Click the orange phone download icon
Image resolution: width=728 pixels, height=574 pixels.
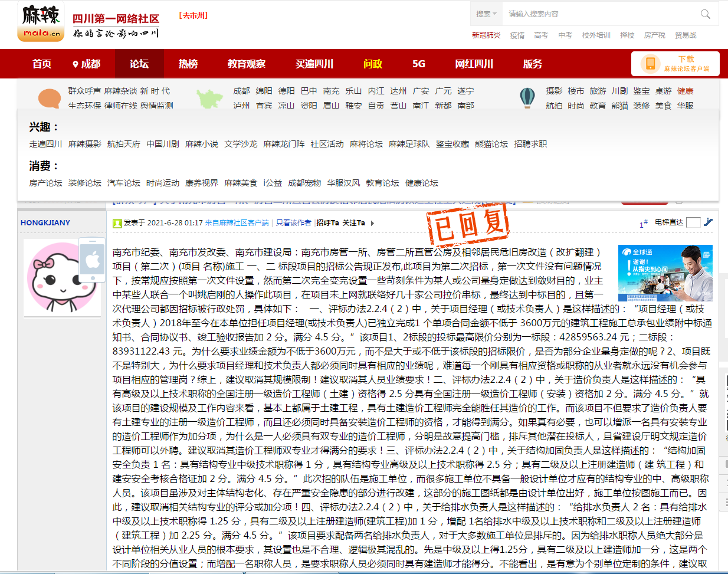pyautogui.click(x=650, y=64)
